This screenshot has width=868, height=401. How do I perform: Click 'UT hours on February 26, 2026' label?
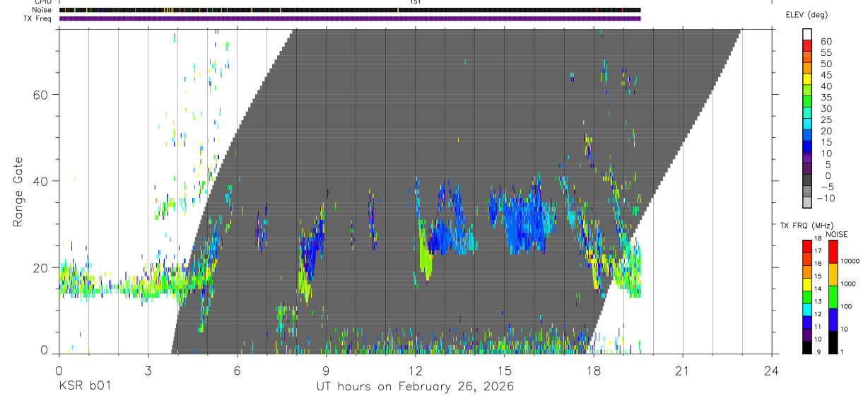(415, 386)
